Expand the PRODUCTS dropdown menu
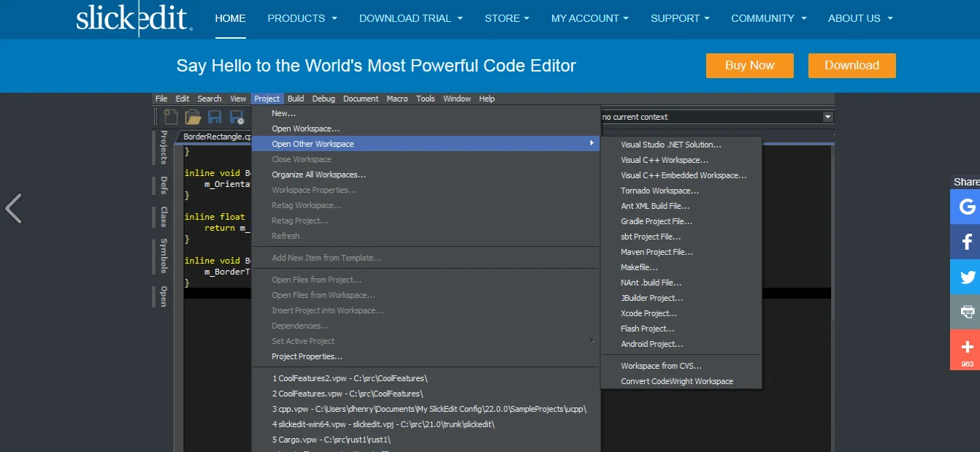The height and width of the screenshot is (452, 980). [x=302, y=18]
